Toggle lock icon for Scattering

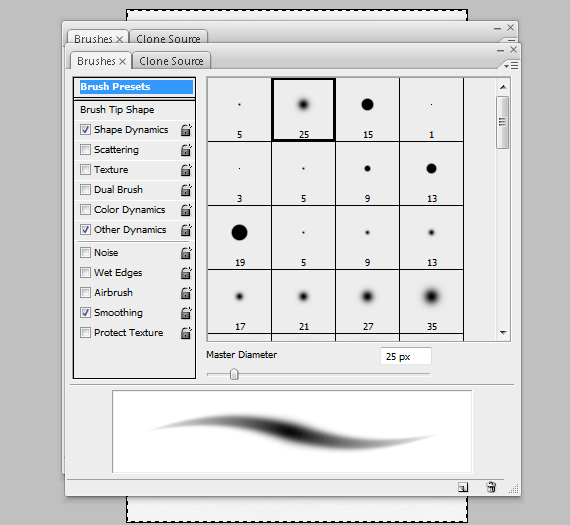[x=186, y=150]
